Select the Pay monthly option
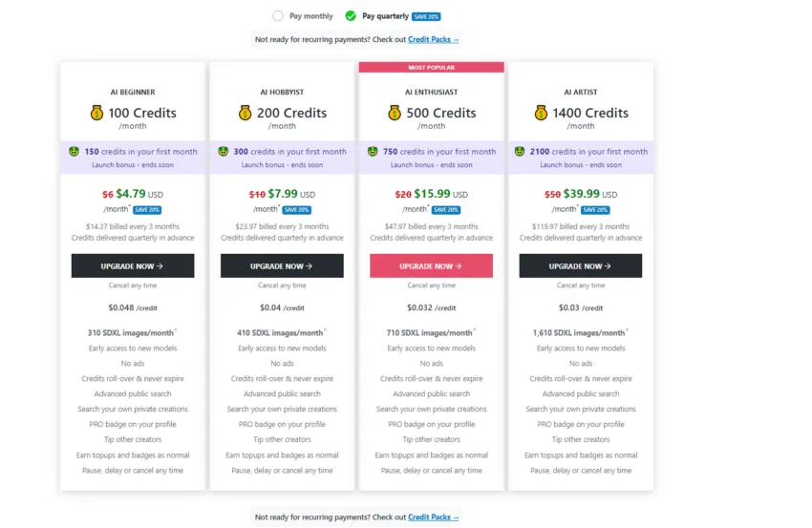This screenshot has width=812, height=528. point(278,16)
